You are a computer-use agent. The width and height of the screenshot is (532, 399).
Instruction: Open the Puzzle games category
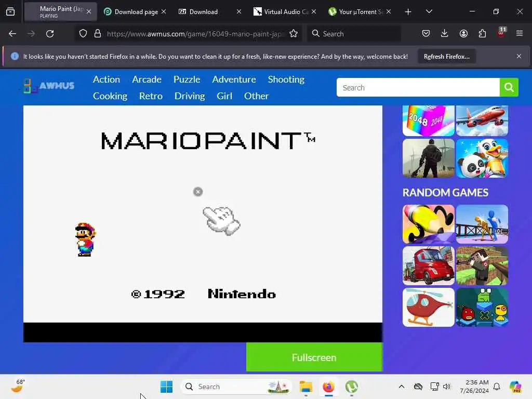pos(187,79)
